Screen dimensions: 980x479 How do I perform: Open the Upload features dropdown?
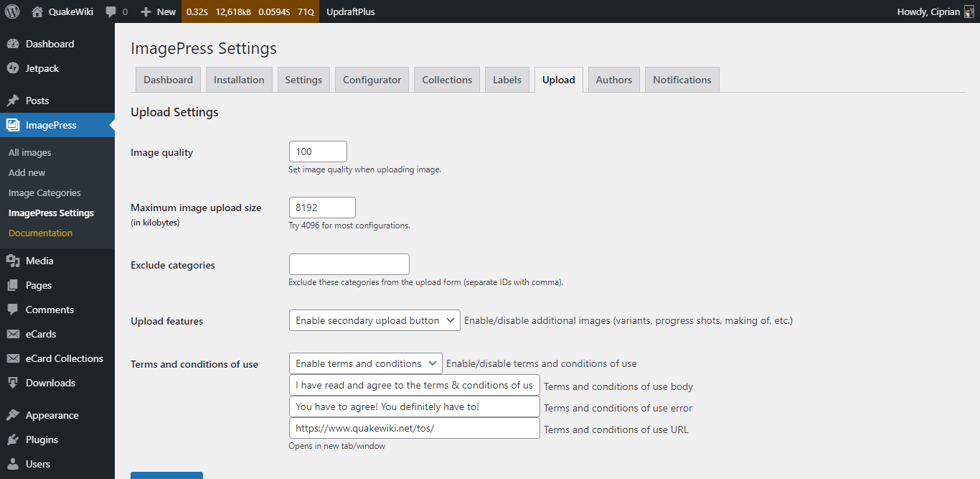coord(374,320)
